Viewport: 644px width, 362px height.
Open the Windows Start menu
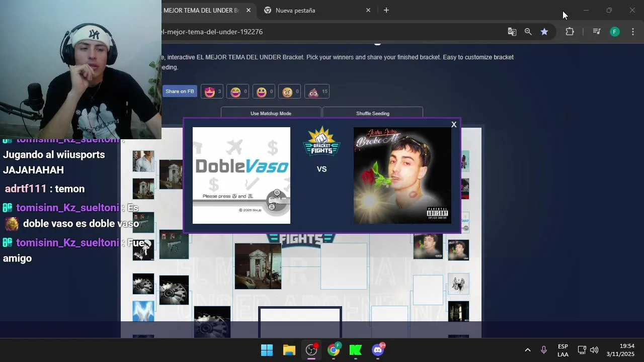267,350
